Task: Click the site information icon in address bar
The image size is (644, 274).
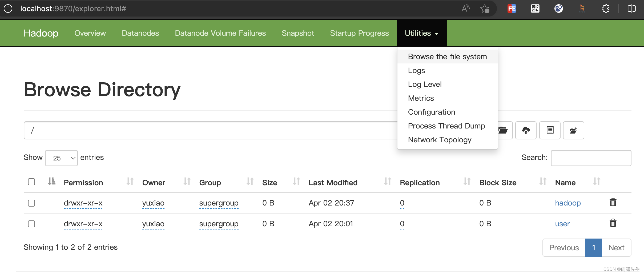Action: (8, 9)
